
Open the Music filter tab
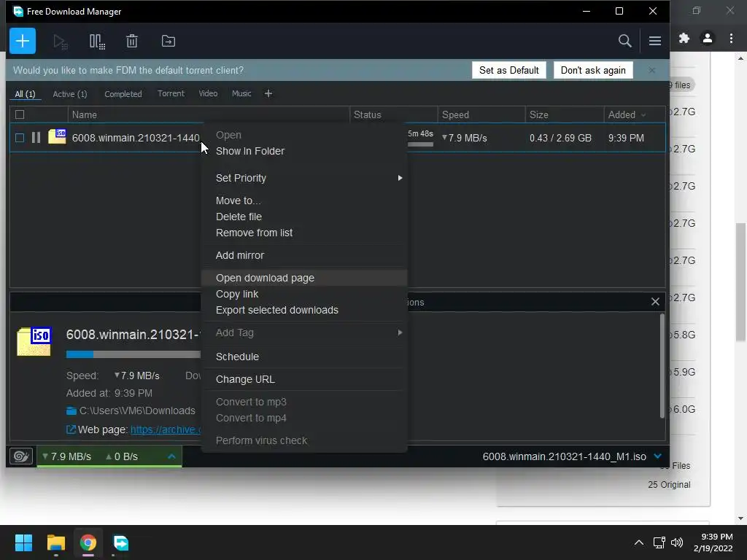coord(241,94)
